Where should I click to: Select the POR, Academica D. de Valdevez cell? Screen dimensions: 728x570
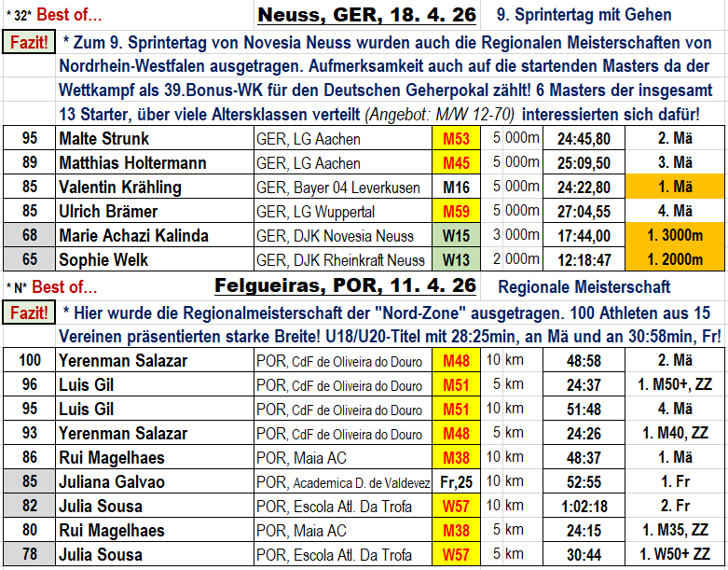(x=342, y=482)
